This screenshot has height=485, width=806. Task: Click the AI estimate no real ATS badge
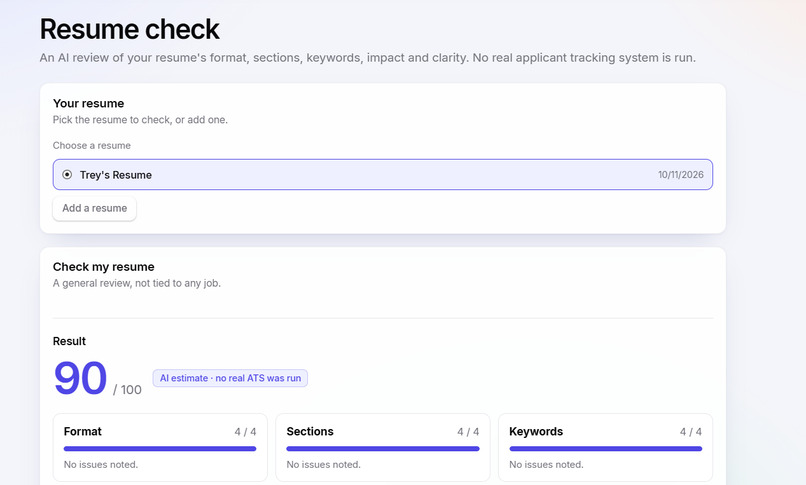pos(230,378)
